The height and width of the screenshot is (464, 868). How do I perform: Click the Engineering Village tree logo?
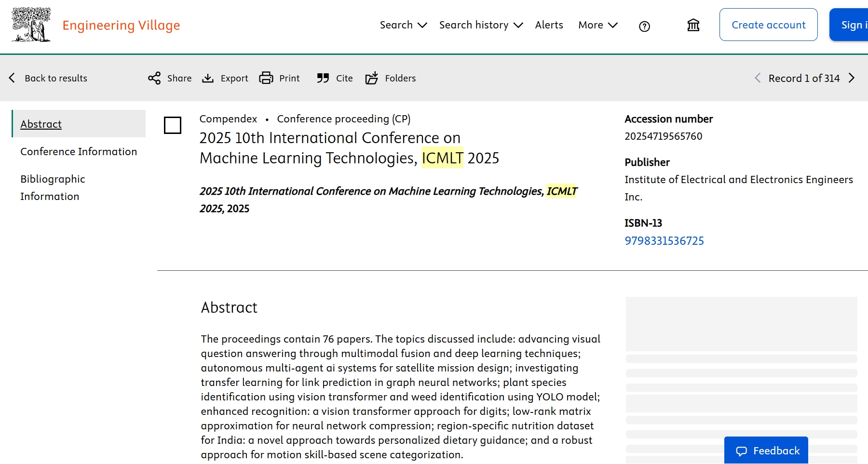coord(31,25)
